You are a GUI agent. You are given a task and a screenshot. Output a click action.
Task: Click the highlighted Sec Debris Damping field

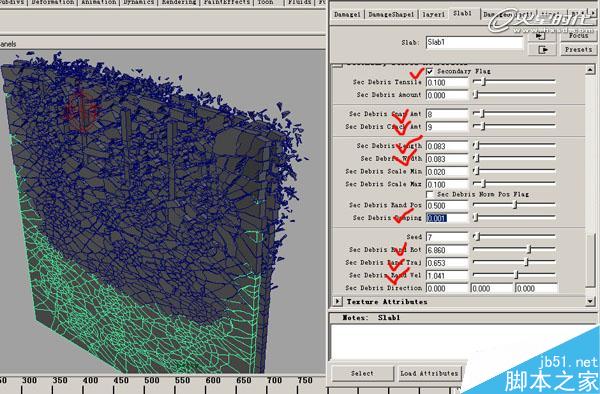point(447,218)
